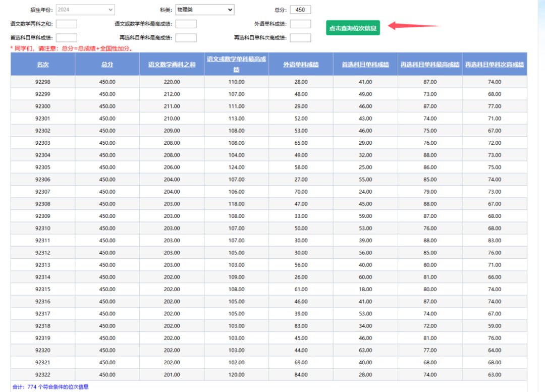Click 再选科目单科最高成绩 column header

tap(430, 65)
